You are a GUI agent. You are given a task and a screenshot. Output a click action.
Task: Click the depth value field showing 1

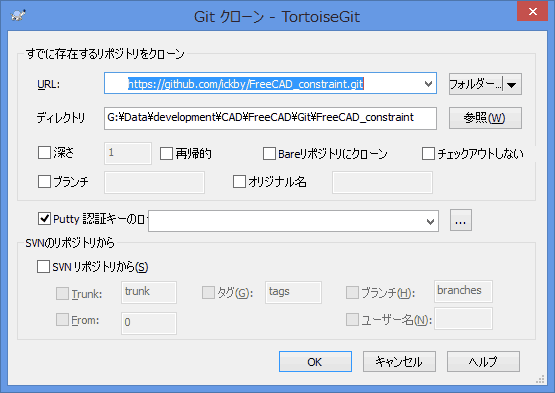(x=128, y=153)
